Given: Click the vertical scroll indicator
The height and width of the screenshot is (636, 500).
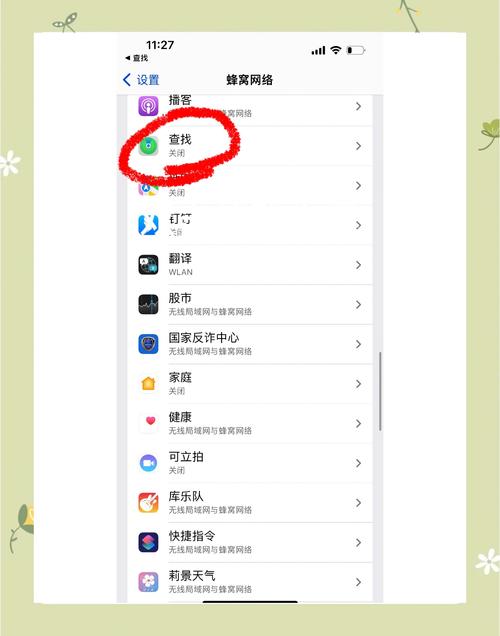Looking at the screenshot, I should [x=380, y=391].
